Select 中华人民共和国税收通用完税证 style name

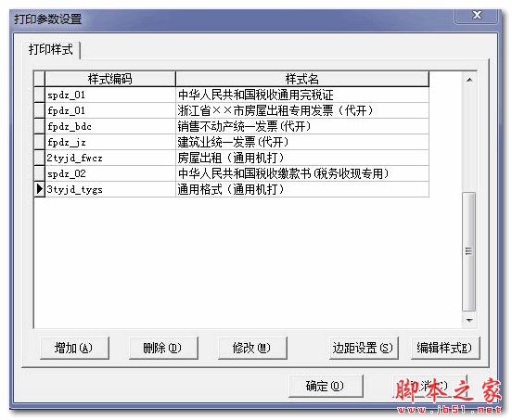tap(302, 95)
